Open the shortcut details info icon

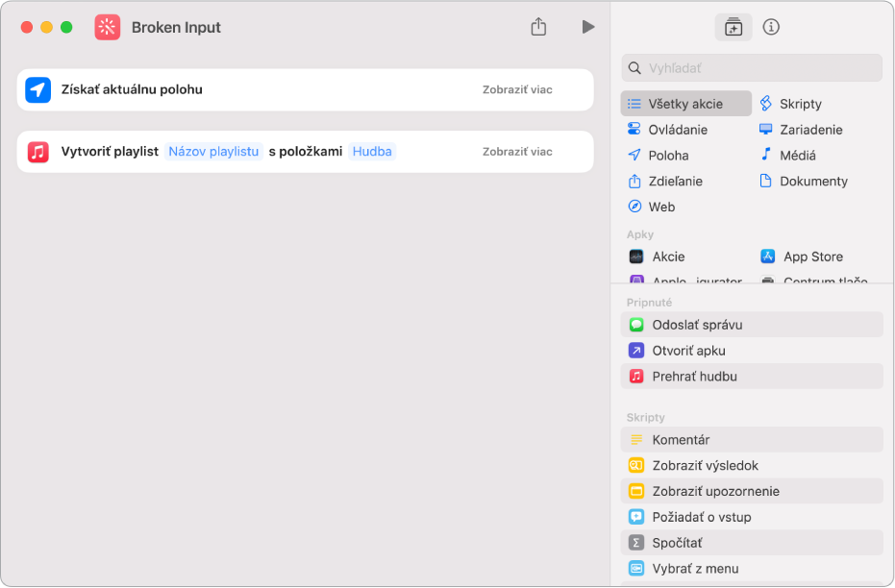pos(771,27)
